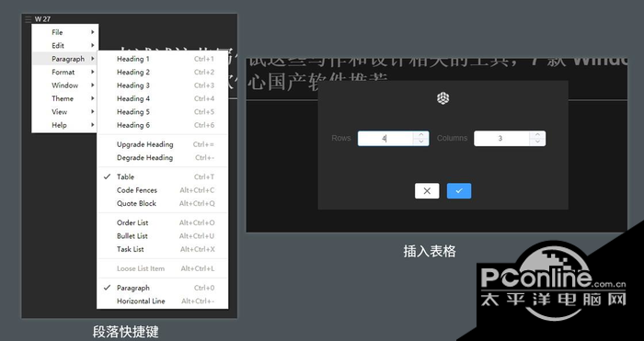Open the Window menu

pos(65,85)
